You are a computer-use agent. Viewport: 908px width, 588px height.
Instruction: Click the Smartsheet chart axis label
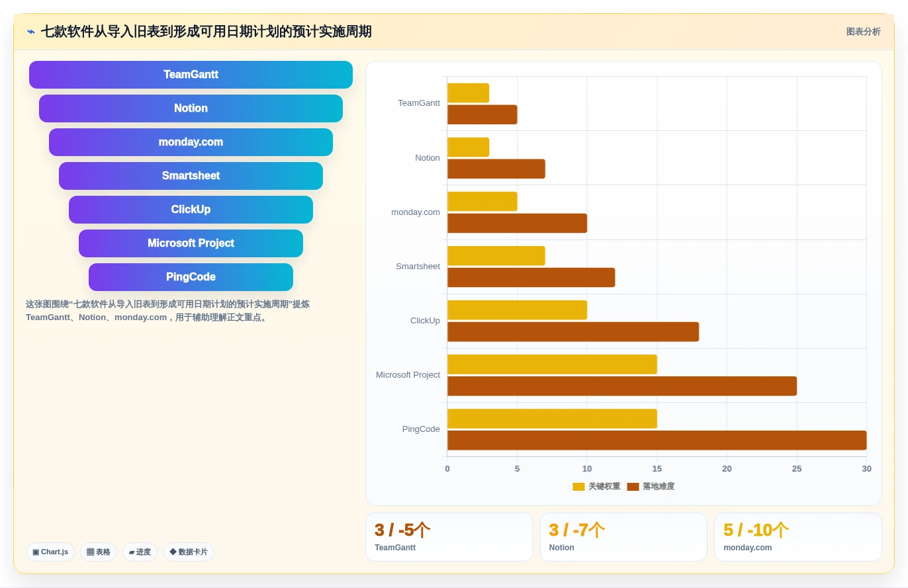418,267
